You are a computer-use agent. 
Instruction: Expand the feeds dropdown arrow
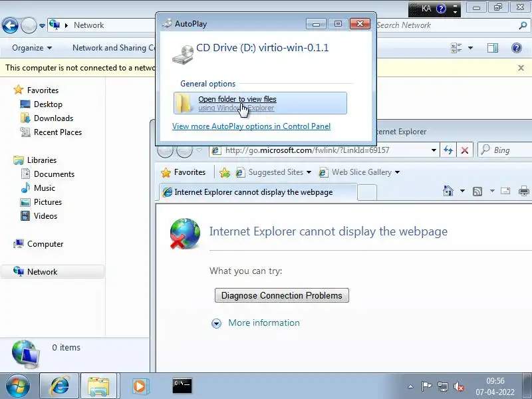coord(492,191)
